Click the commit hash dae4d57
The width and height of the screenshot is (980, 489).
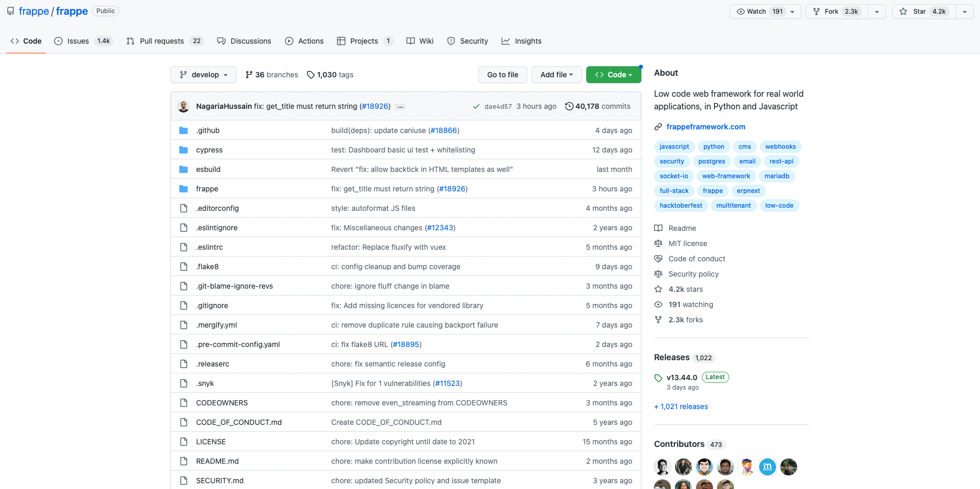[498, 106]
